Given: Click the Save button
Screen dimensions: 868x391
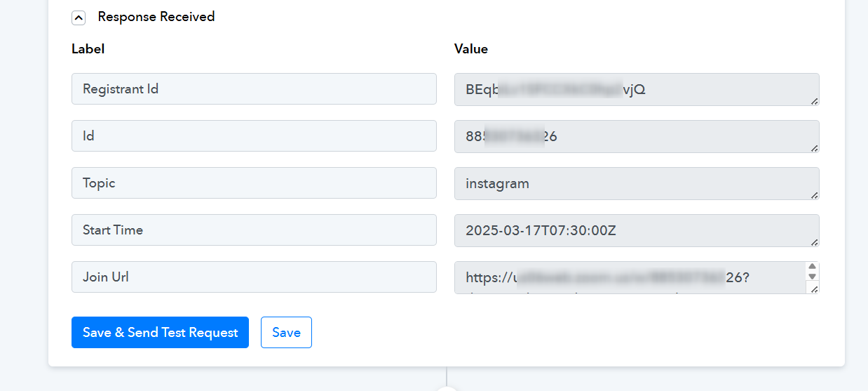Looking at the screenshot, I should (286, 332).
